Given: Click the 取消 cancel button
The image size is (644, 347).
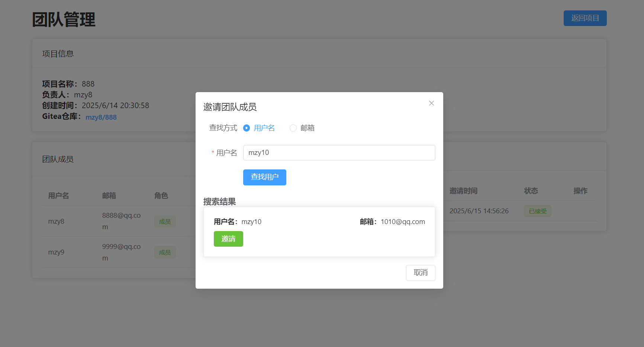Looking at the screenshot, I should [420, 273].
